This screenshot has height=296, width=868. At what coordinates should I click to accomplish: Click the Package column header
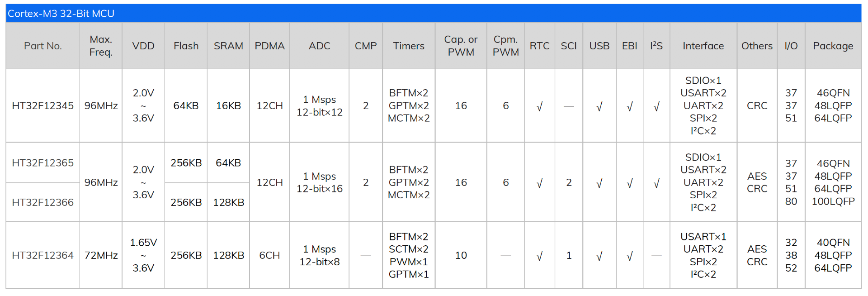pos(833,46)
